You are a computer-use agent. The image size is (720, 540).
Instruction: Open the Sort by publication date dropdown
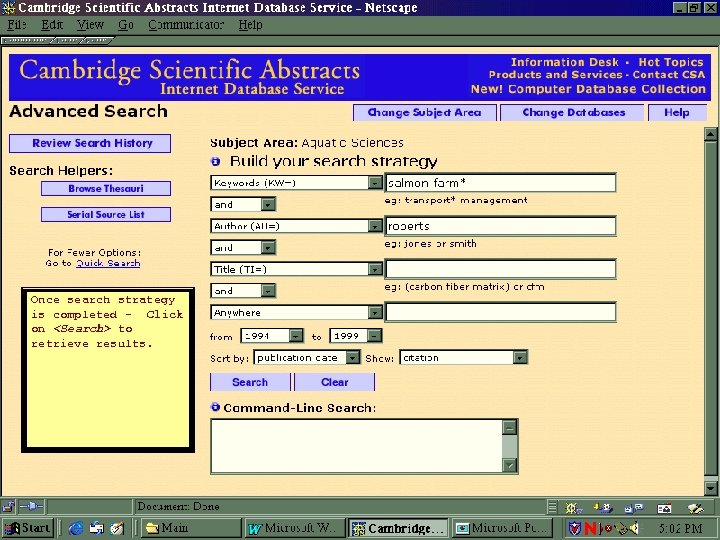coord(353,358)
